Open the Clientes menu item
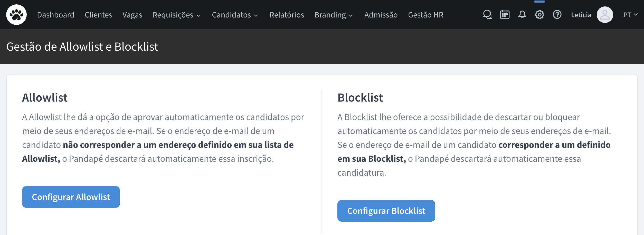Screen dimensions: 644x235 click(98, 15)
